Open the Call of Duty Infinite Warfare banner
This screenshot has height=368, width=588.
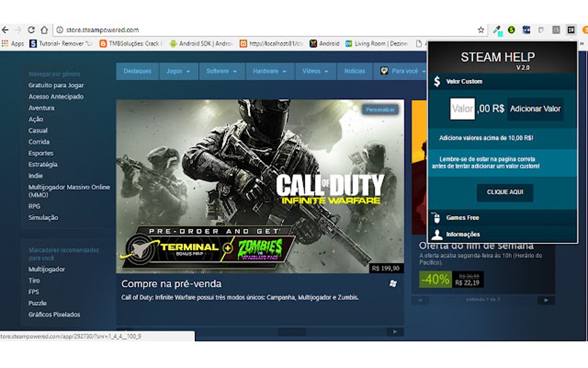tap(260, 186)
